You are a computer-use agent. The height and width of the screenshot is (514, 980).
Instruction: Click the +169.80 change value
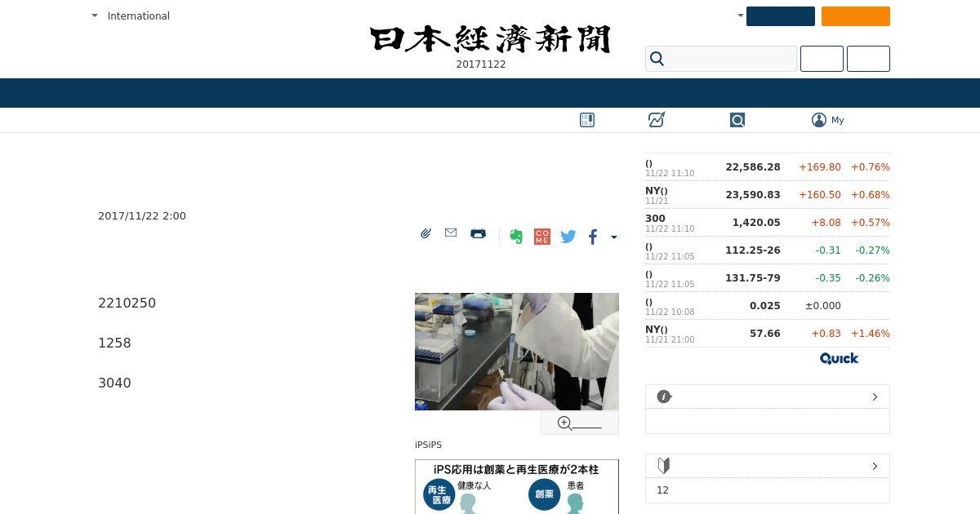(820, 167)
